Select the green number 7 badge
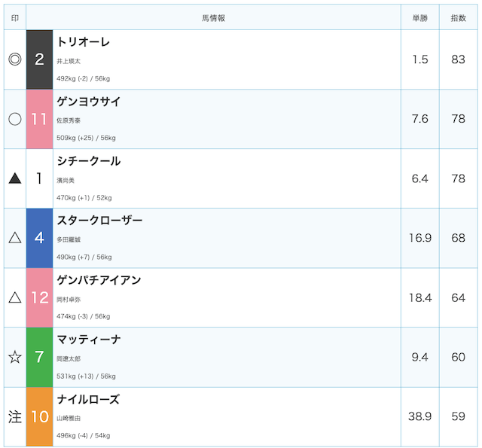482x448 pixels. pos(39,358)
